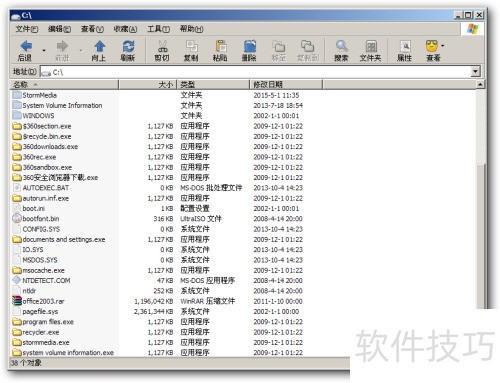Sort by the Size (大小) column header
This screenshot has width=500, height=383.
point(147,84)
